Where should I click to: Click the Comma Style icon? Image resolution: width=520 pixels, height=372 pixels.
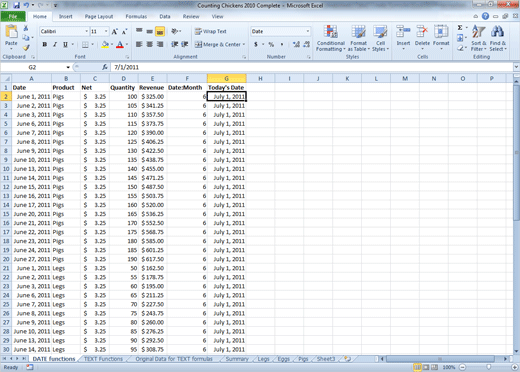pyautogui.click(x=282, y=44)
